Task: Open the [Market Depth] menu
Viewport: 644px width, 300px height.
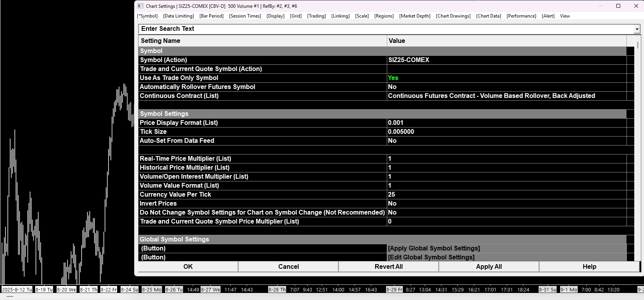Action: [415, 16]
